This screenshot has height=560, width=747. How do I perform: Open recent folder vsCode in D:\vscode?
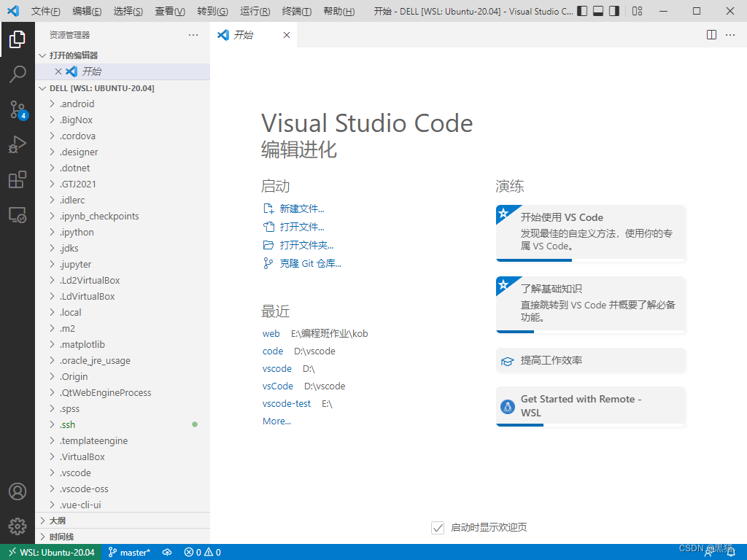278,386
